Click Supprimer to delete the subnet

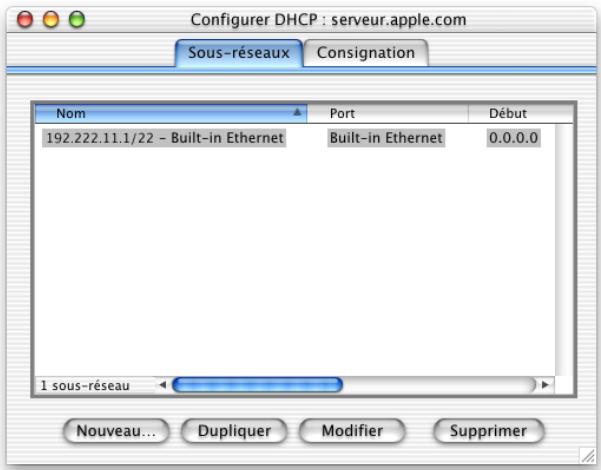[489, 431]
